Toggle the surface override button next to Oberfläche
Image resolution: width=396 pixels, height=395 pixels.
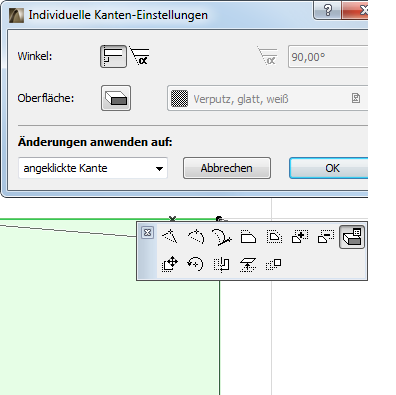tap(116, 98)
